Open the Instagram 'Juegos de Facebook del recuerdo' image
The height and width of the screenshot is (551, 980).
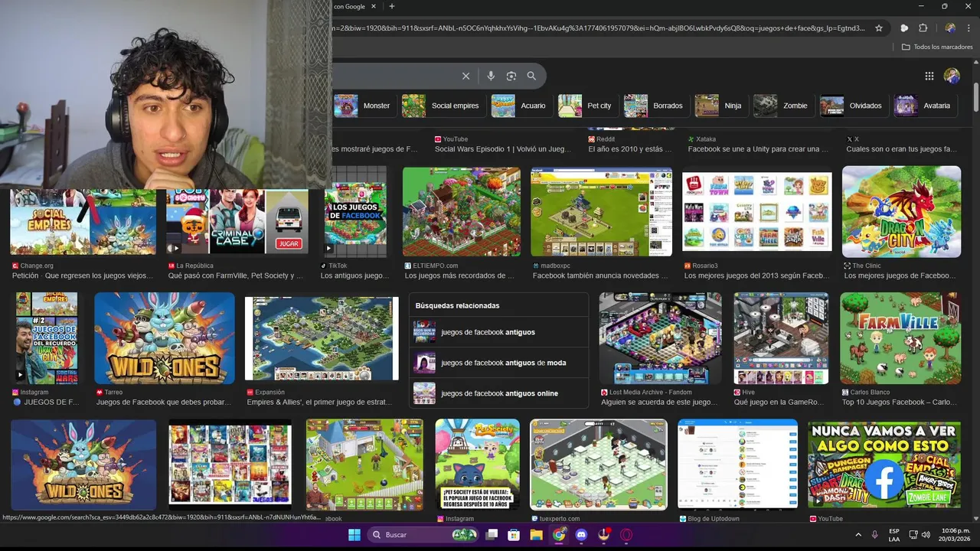click(x=47, y=338)
